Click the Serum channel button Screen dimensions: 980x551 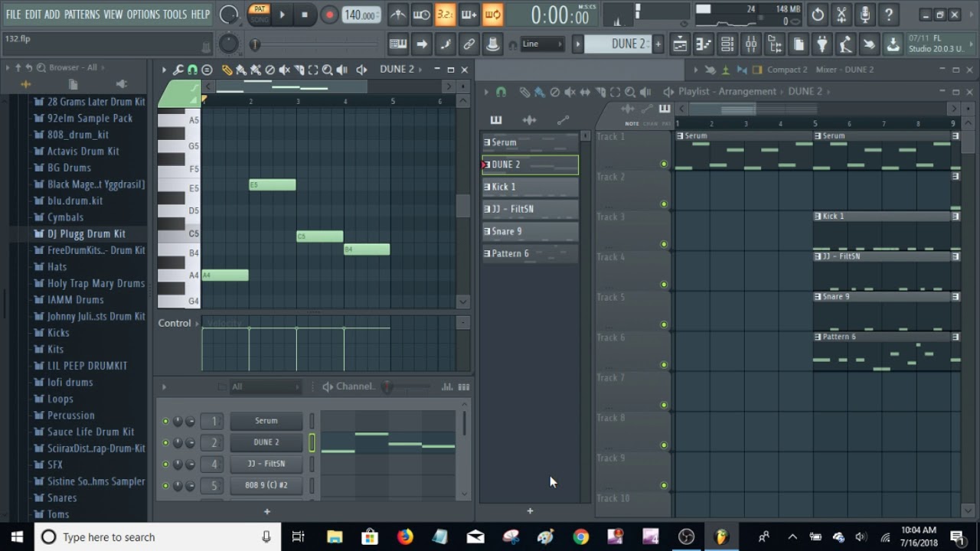pos(266,421)
